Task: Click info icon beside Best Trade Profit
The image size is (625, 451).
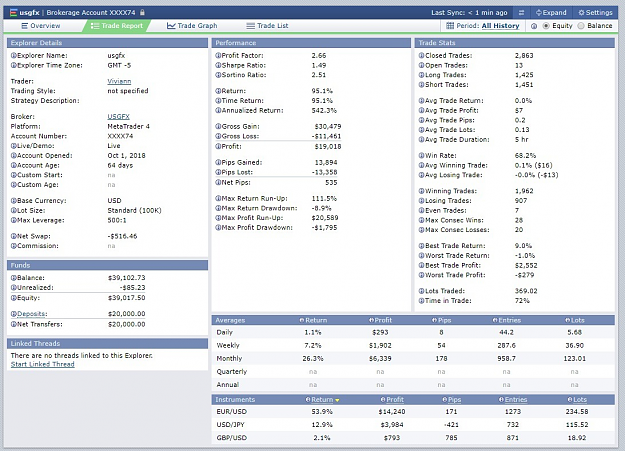Action: click(x=421, y=265)
